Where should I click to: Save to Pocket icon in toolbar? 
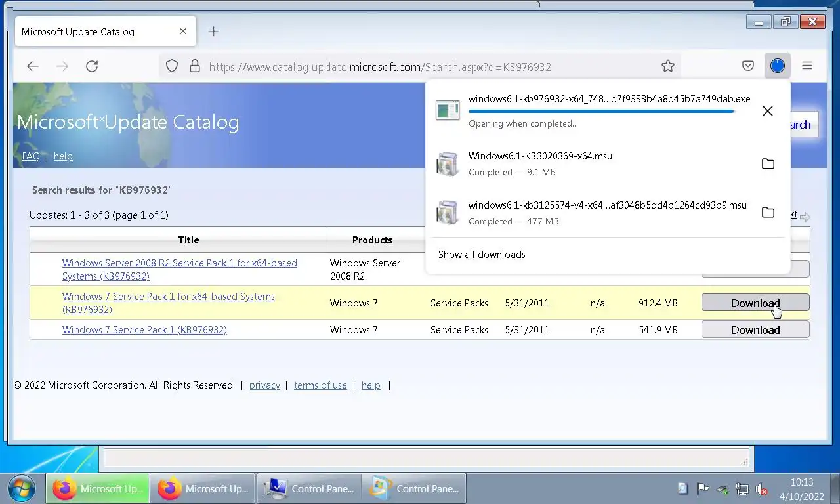[x=748, y=66]
